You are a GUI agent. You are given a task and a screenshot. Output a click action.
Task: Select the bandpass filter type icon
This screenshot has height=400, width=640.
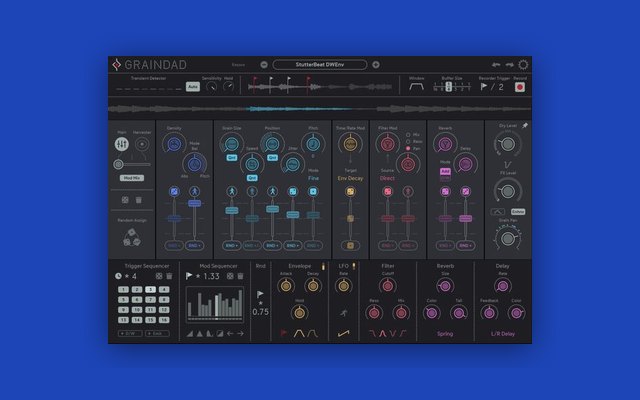click(x=382, y=333)
